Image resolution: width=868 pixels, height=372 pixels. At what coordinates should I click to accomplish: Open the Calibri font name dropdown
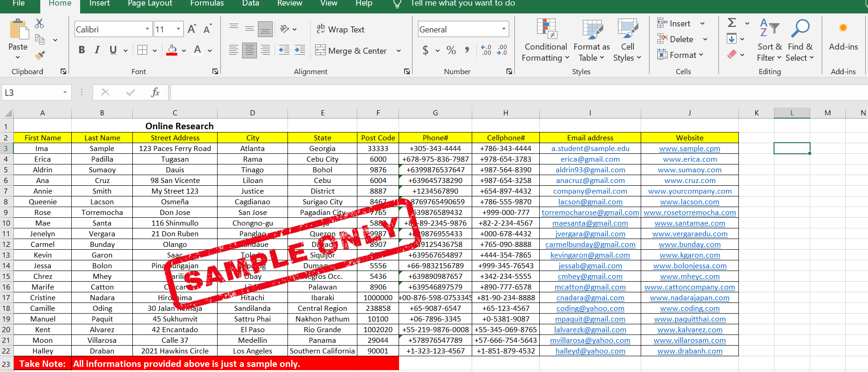(147, 29)
